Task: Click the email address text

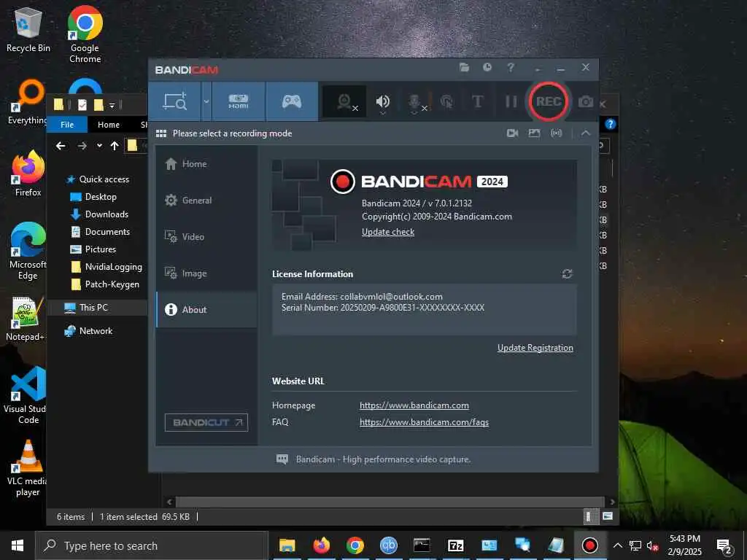Action: coord(362,297)
